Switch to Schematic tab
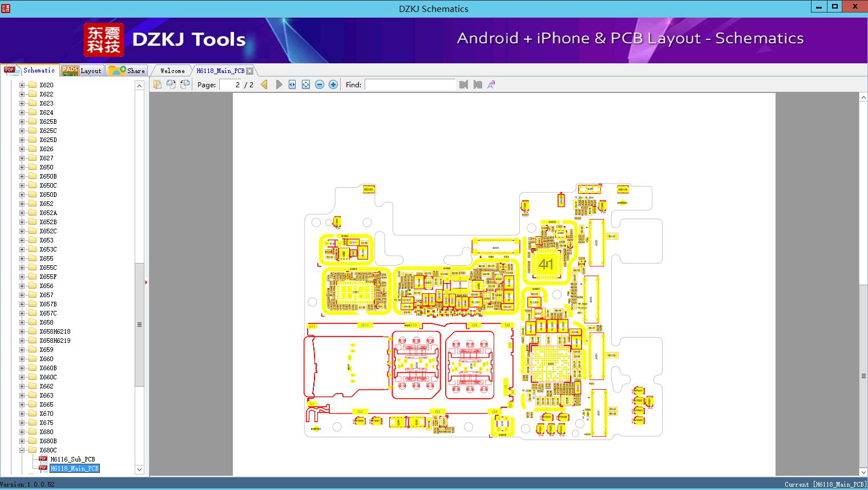 pos(30,70)
